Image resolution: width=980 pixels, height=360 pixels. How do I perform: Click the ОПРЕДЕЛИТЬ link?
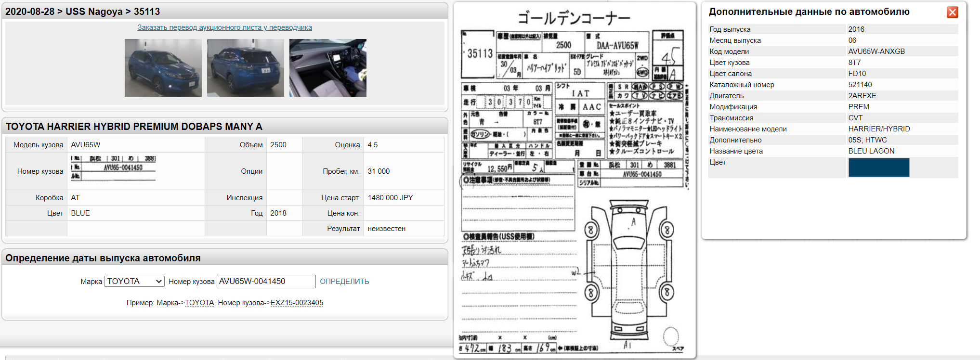click(x=344, y=281)
